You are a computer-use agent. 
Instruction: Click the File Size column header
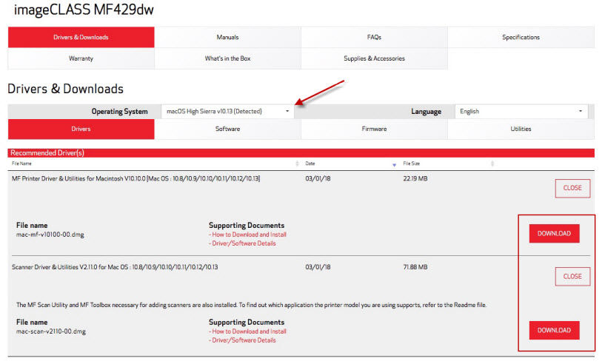pos(411,164)
